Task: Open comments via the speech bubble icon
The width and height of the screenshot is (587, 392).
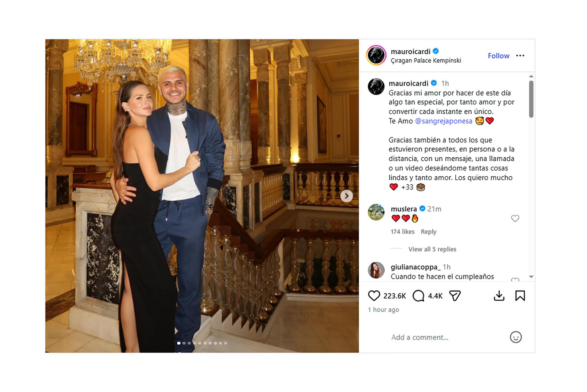Action: (x=419, y=295)
